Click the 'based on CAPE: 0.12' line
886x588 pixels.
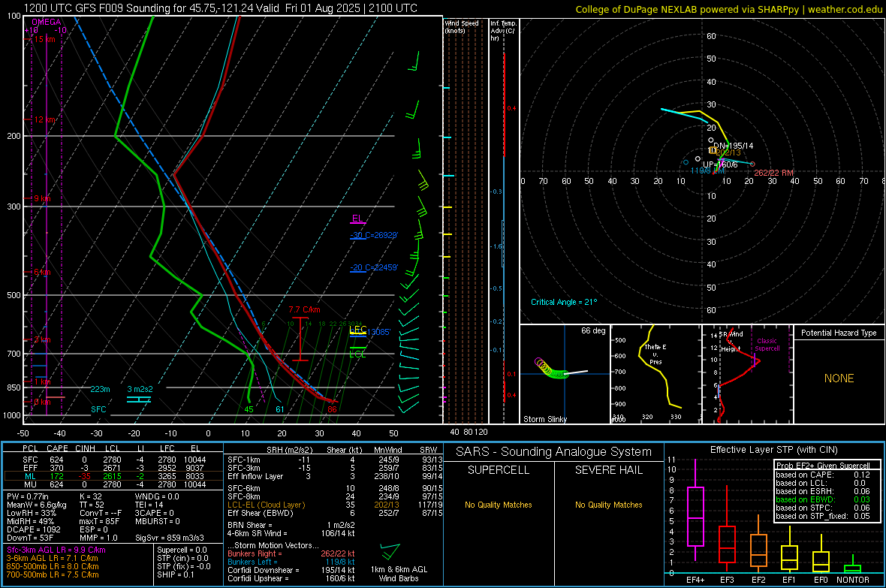(823, 475)
